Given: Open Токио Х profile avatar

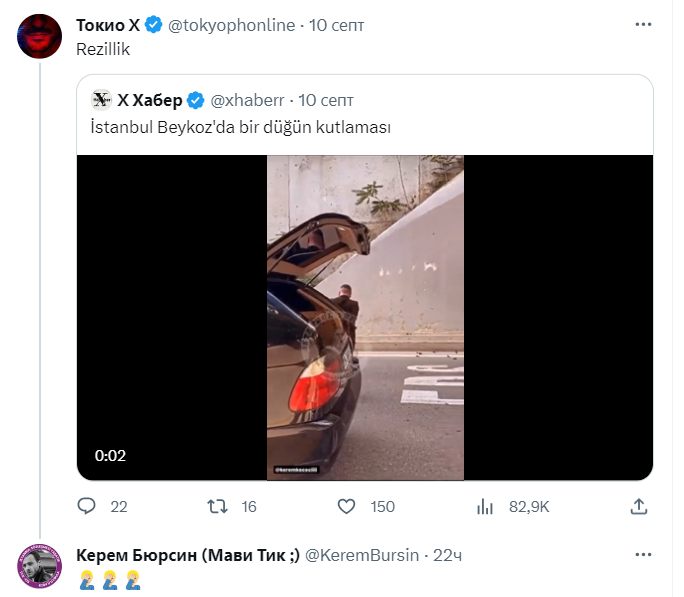Looking at the screenshot, I should 40,37.
